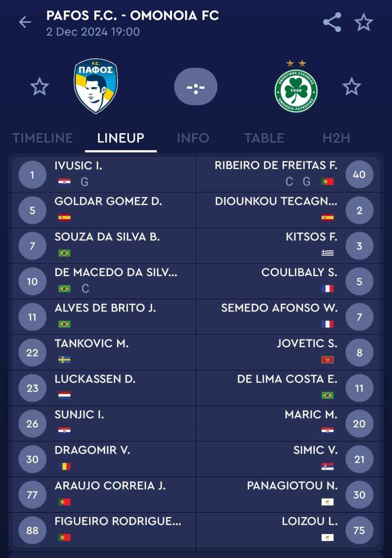Tap the match score placeholder badge
Screen dimensions: 392x558
click(196, 87)
